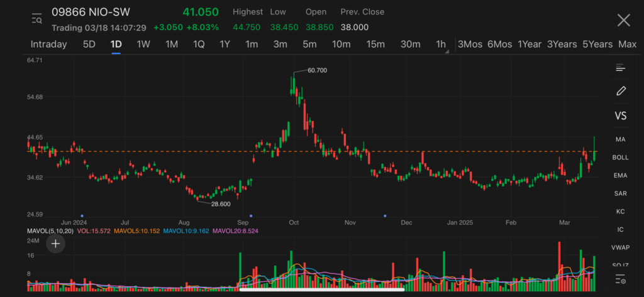Click the MAVOL(5,10,20) indicator label
644x297 pixels.
pyautogui.click(x=49, y=231)
